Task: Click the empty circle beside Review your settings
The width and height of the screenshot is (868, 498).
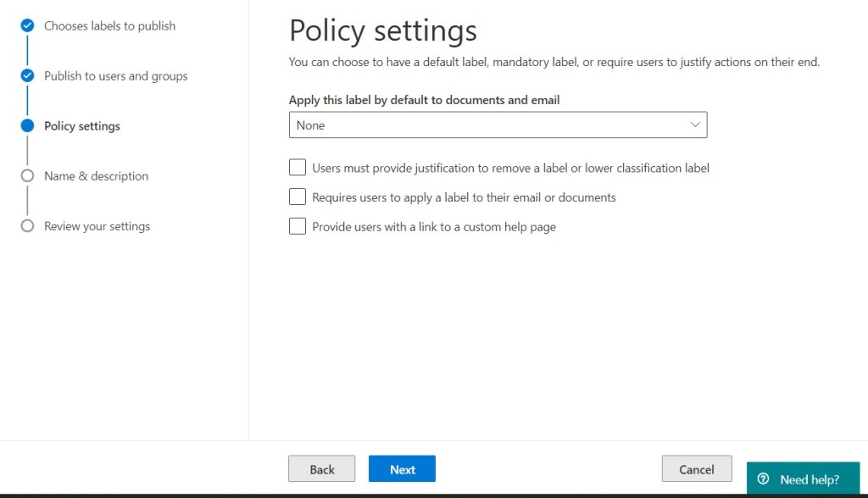Action: [27, 226]
